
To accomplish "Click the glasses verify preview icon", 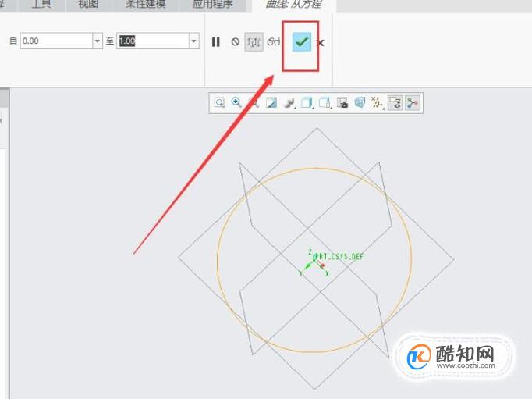I will pyautogui.click(x=274, y=41).
